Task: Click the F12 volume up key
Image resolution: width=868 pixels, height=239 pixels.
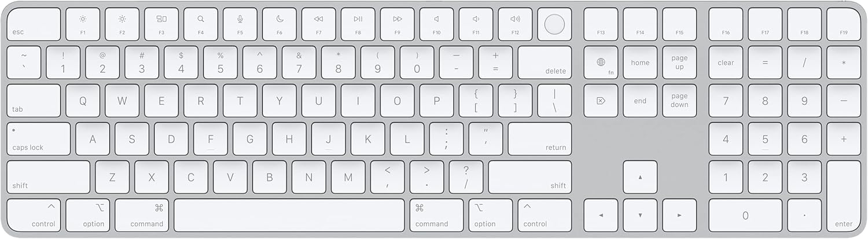Action: [x=515, y=24]
